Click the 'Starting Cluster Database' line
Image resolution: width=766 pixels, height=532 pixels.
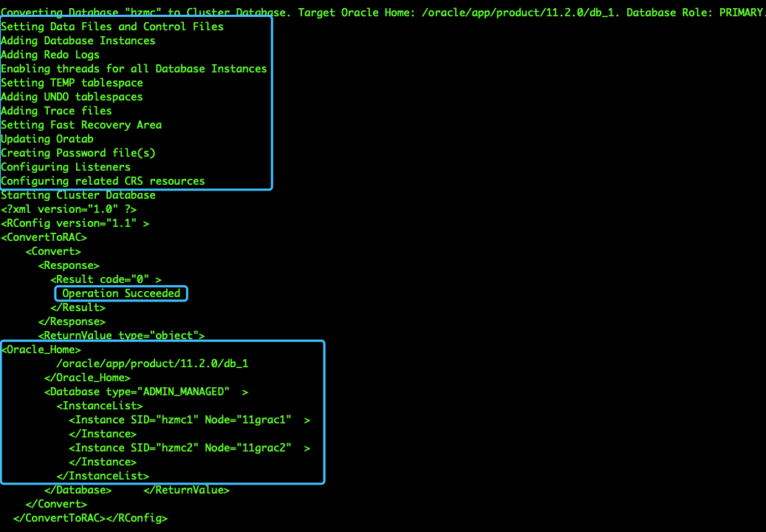pos(78,195)
